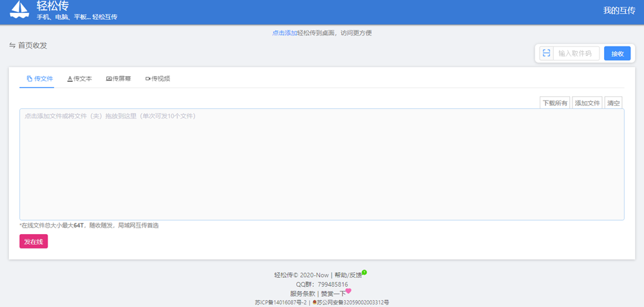
Task: Click the 点击添加 desktop shortcut link
Action: coord(284,32)
